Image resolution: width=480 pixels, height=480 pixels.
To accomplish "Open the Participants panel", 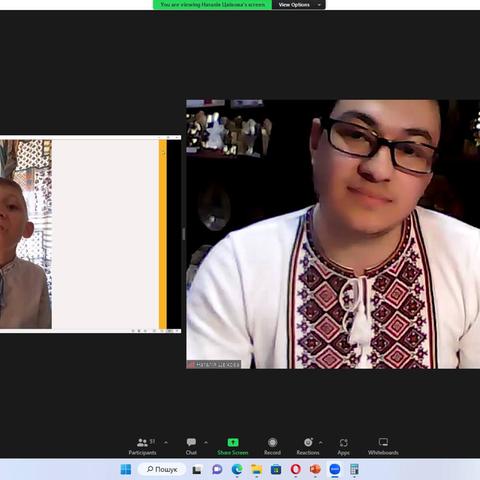I will point(142,446).
